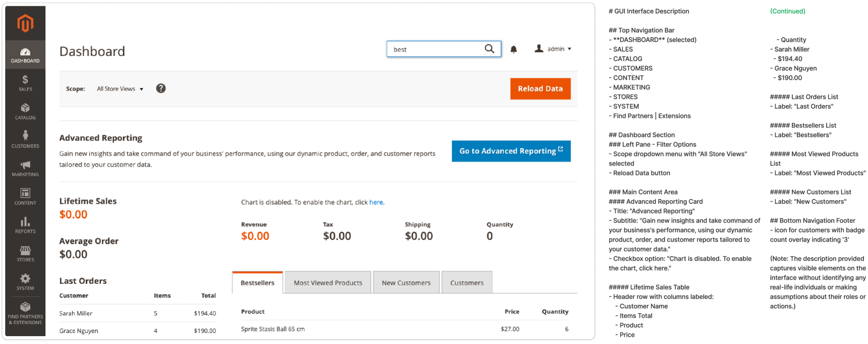Open the Content sidebar menu

click(25, 196)
